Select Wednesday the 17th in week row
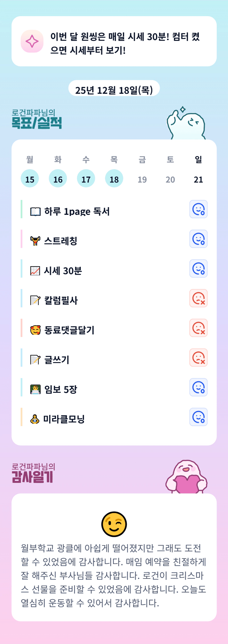This screenshot has height=644, width=228. coord(86,179)
